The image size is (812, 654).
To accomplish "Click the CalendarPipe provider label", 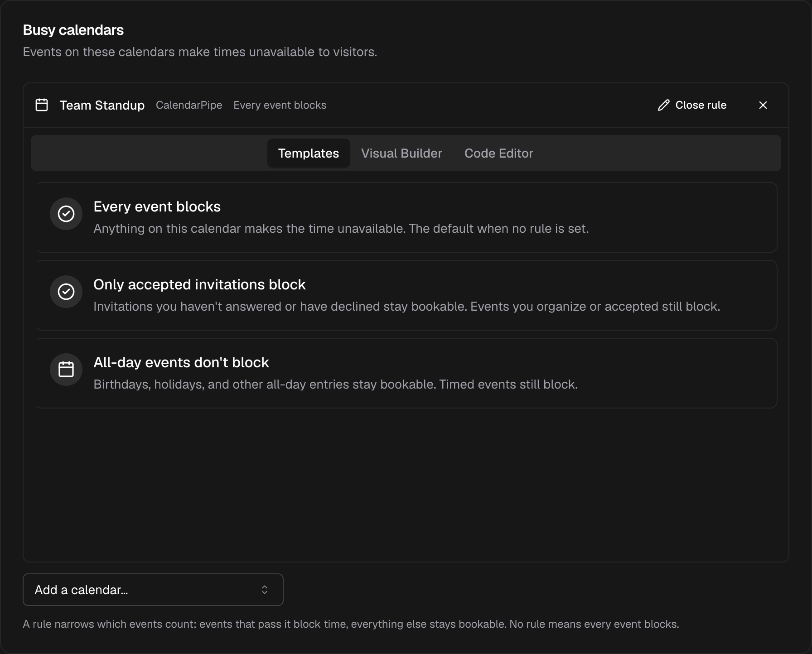I will tap(189, 105).
